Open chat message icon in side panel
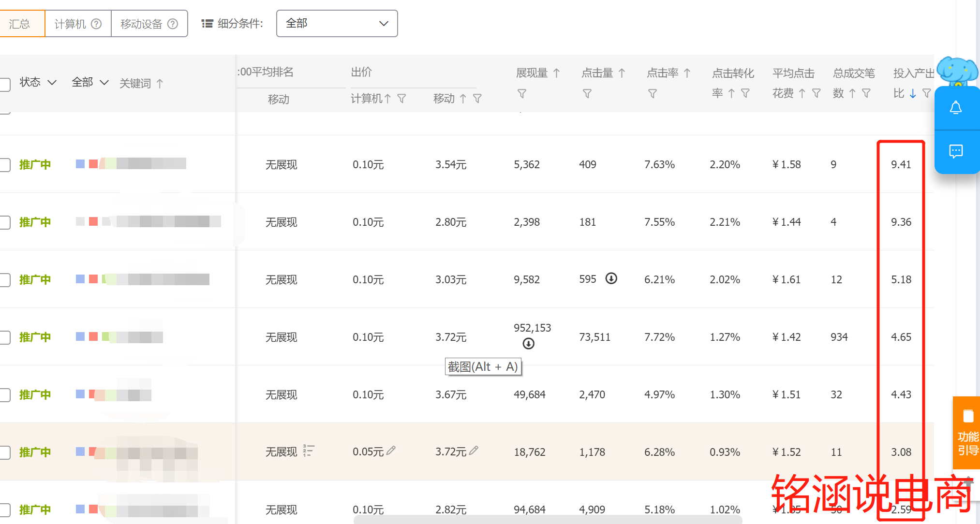 [956, 151]
